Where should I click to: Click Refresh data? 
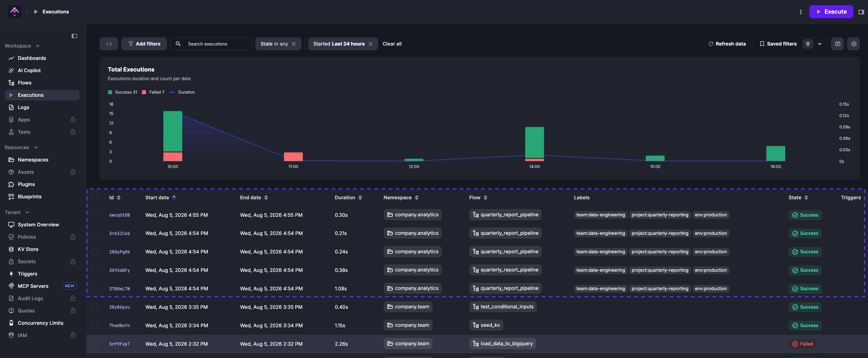coord(727,44)
